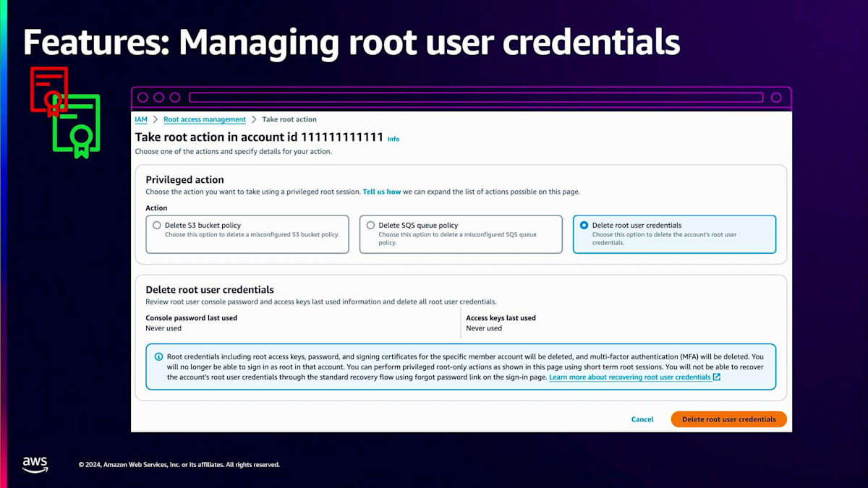868x488 pixels.
Task: Click the Cancel button
Action: 642,419
